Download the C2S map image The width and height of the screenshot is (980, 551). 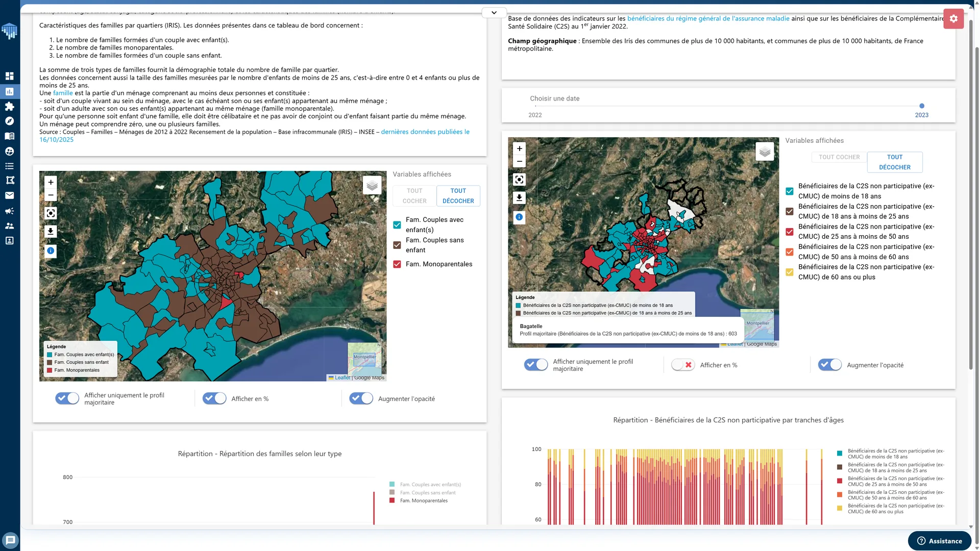[x=519, y=197]
